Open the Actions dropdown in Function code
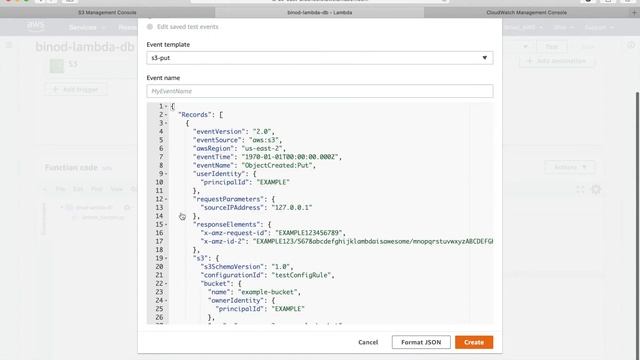 570,167
